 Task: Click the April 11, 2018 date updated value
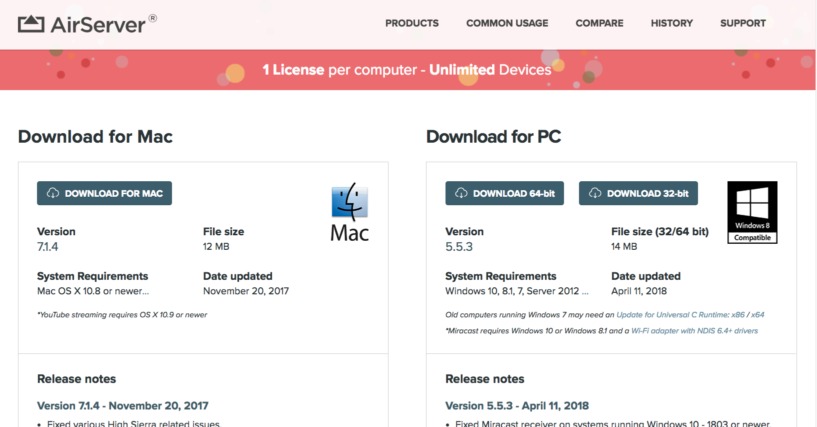[639, 291]
